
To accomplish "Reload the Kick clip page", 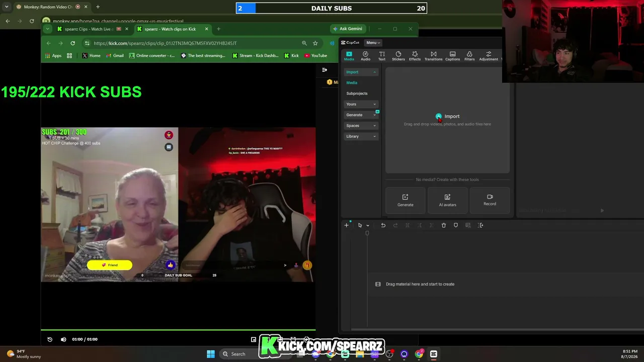I will (x=73, y=43).
